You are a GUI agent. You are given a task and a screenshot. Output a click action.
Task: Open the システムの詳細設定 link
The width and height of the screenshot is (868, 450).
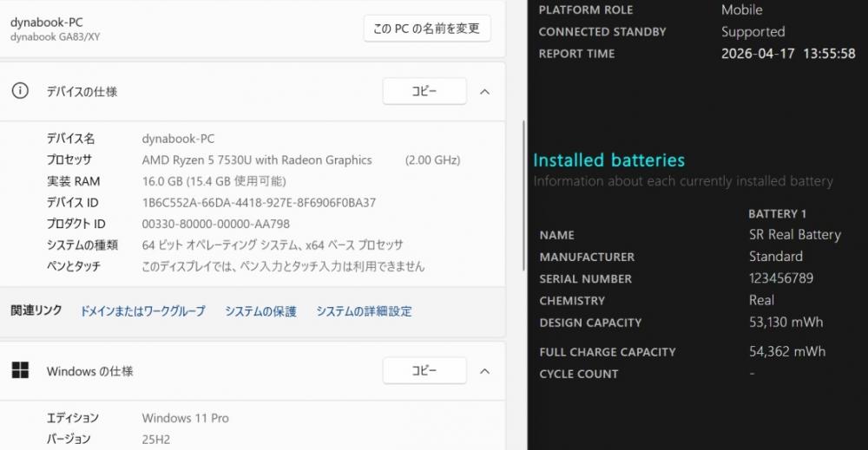coord(364,311)
